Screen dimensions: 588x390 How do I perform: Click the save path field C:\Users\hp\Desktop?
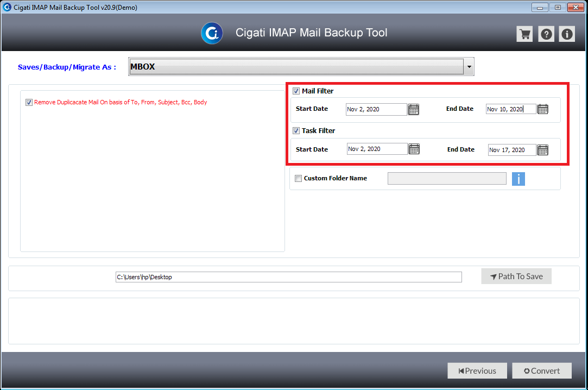pyautogui.click(x=289, y=277)
